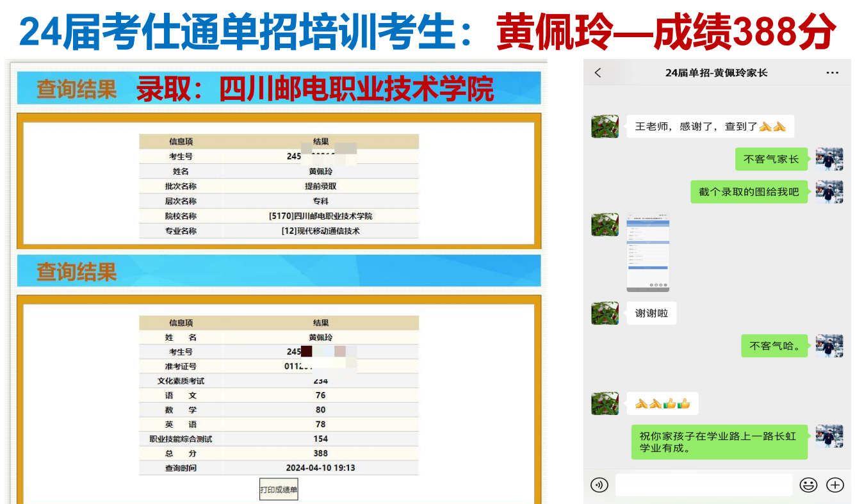The height and width of the screenshot is (504, 855).
Task: Open the screenshot image sent in chat
Action: [647, 253]
